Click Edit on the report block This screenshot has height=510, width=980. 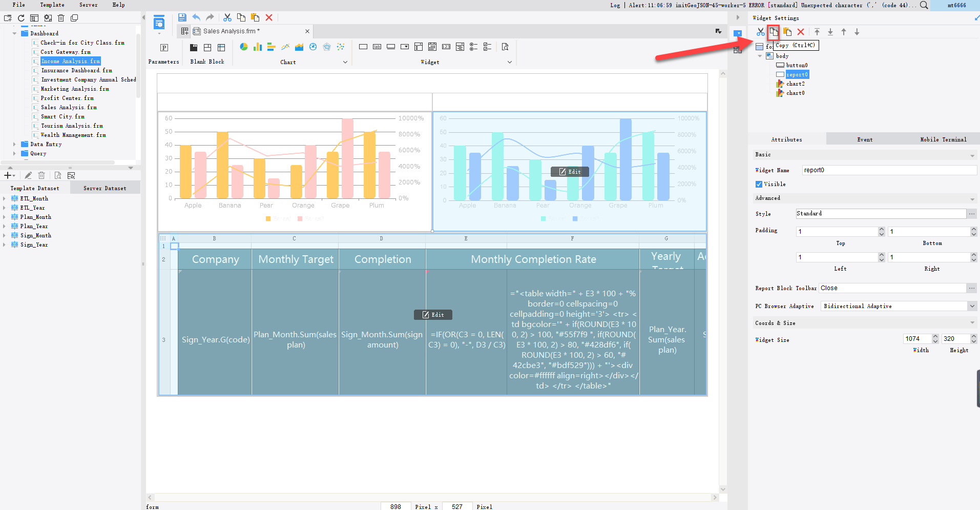(433, 314)
